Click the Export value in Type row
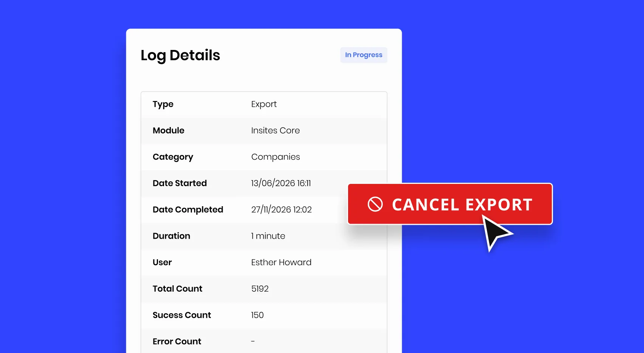 [264, 104]
